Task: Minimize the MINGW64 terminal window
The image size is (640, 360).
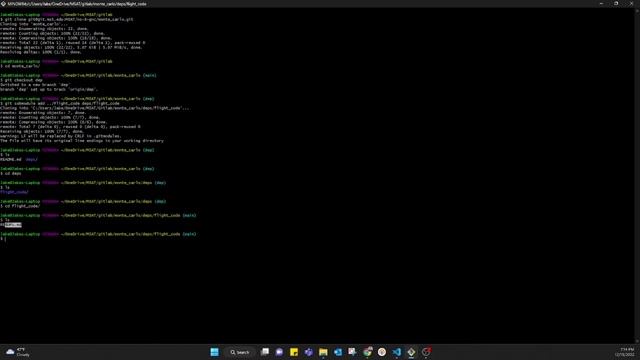Action: point(601,4)
